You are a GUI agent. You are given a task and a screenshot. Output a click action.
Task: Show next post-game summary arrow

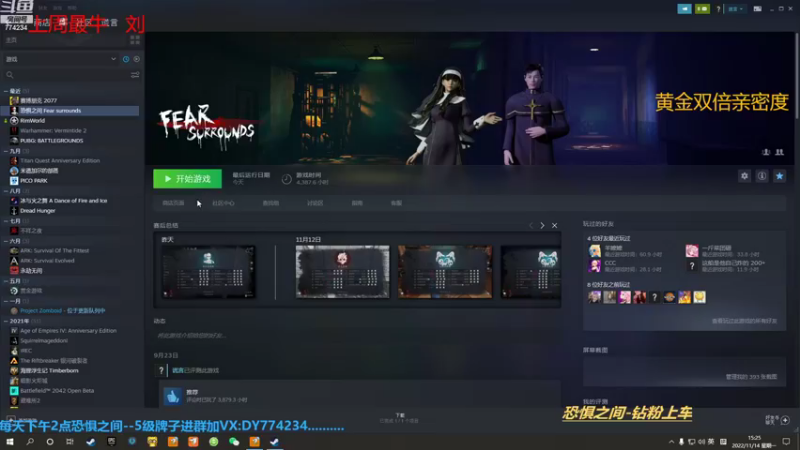coord(542,226)
